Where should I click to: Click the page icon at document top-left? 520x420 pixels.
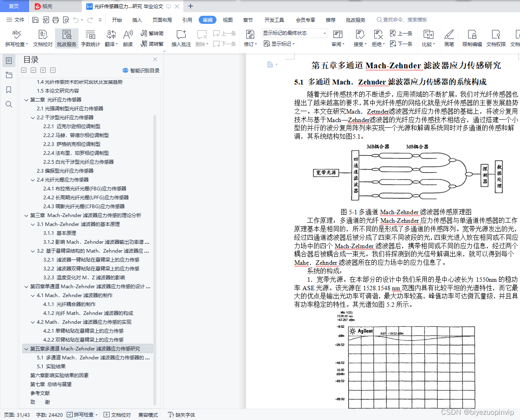click(x=270, y=65)
